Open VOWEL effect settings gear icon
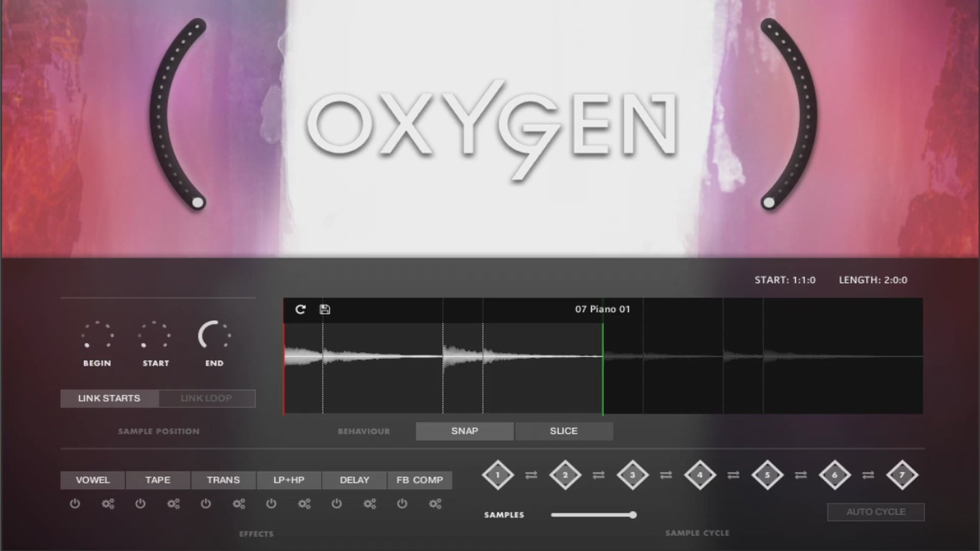980x551 pixels. pyautogui.click(x=108, y=504)
